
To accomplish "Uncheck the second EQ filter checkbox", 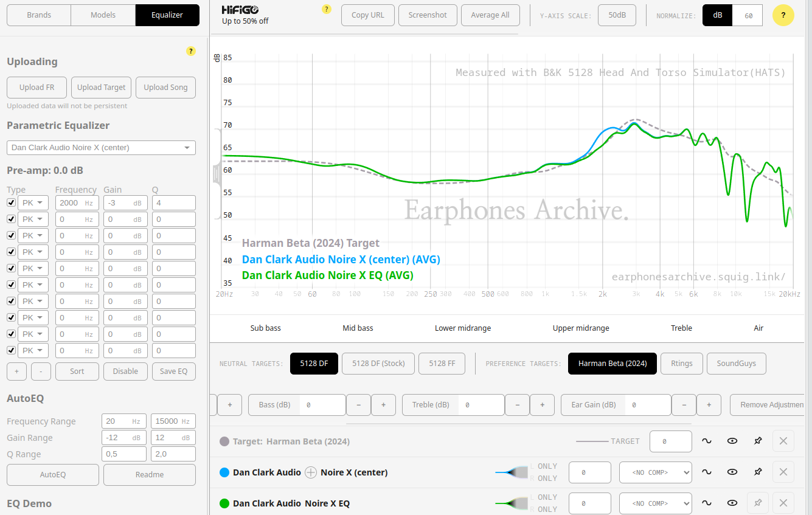I will [x=12, y=219].
